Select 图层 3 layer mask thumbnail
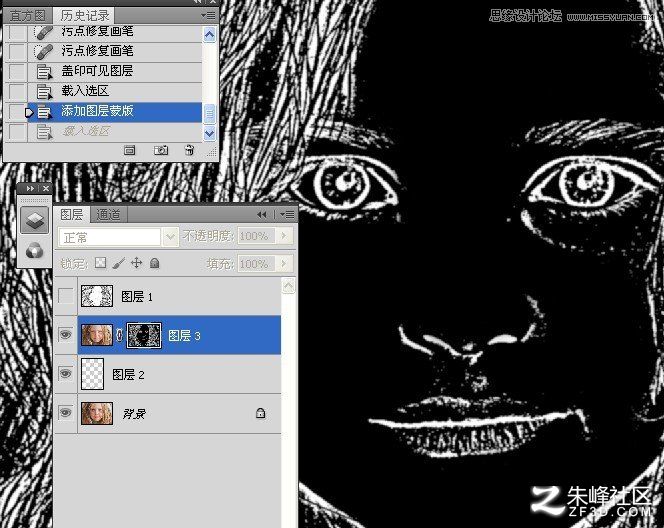The width and height of the screenshot is (664, 528). pos(144,335)
